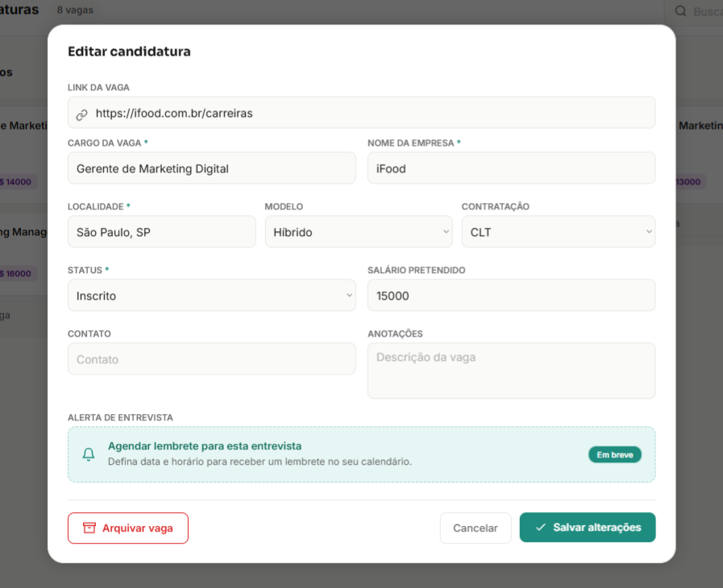723x588 pixels.
Task: Click the reminder description text
Action: (260, 462)
